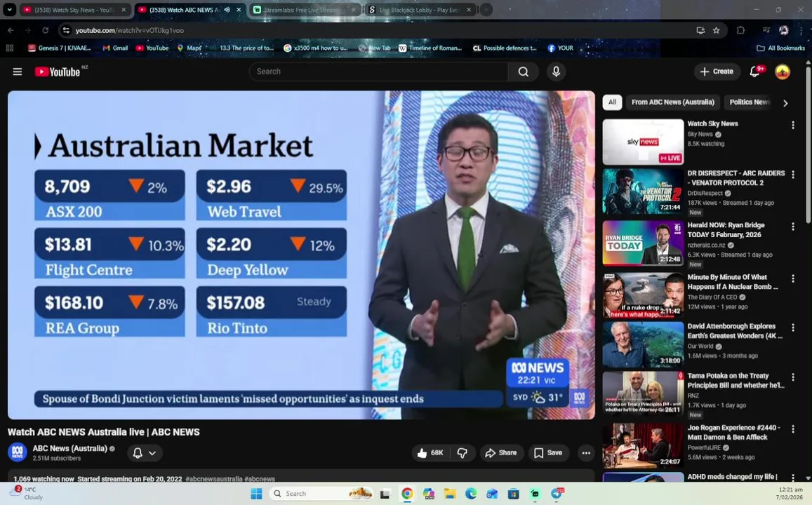812x505 pixels.
Task: Open options for Joe Rogan Experience video
Action: tap(792, 429)
